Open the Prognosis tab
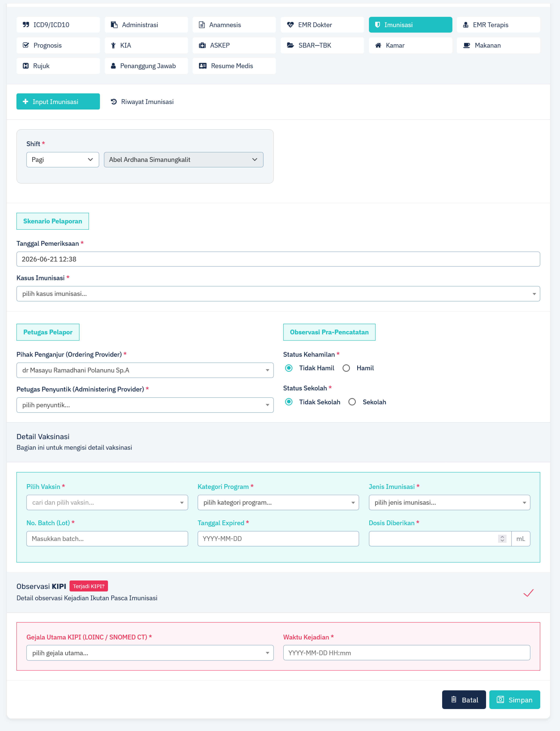 [x=58, y=45]
